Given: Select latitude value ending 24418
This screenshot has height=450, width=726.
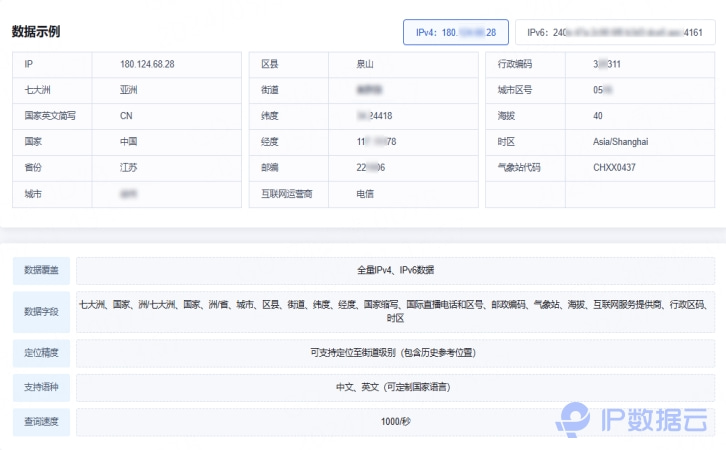Looking at the screenshot, I should tap(375, 116).
